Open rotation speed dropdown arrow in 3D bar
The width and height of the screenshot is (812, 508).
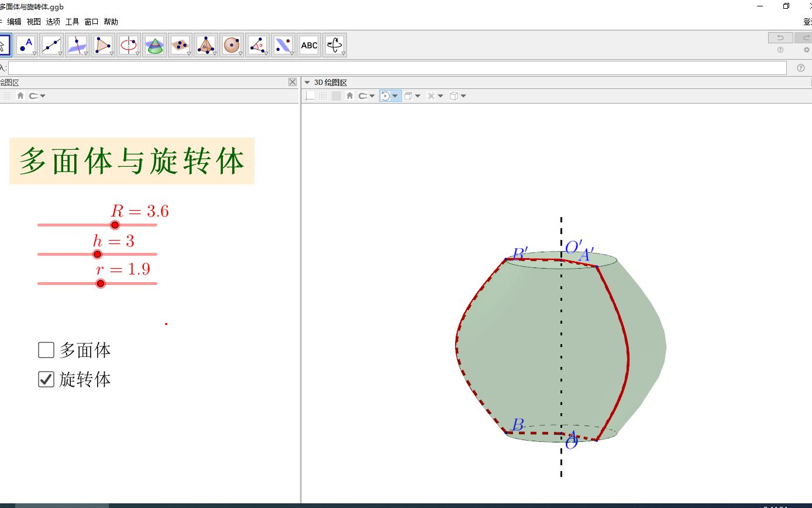point(396,96)
